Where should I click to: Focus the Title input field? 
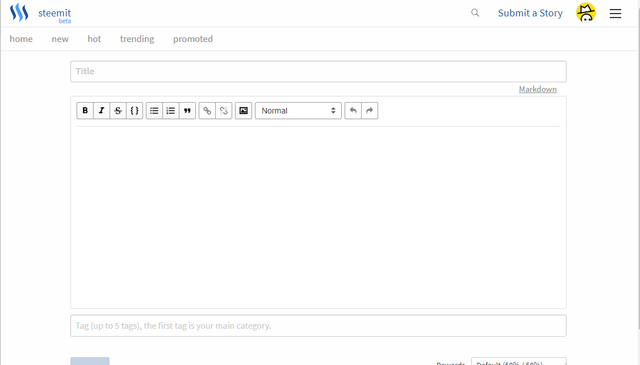(318, 71)
